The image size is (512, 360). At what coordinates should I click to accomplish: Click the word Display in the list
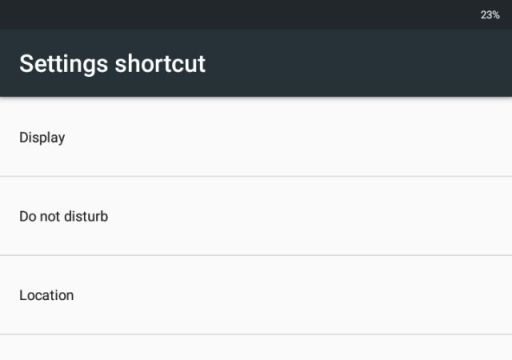[42, 138]
